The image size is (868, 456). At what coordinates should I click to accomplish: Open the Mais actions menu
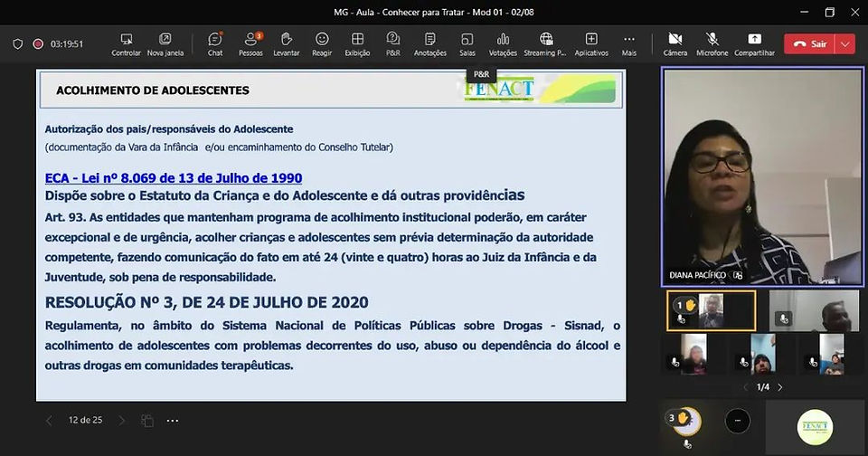tap(629, 44)
